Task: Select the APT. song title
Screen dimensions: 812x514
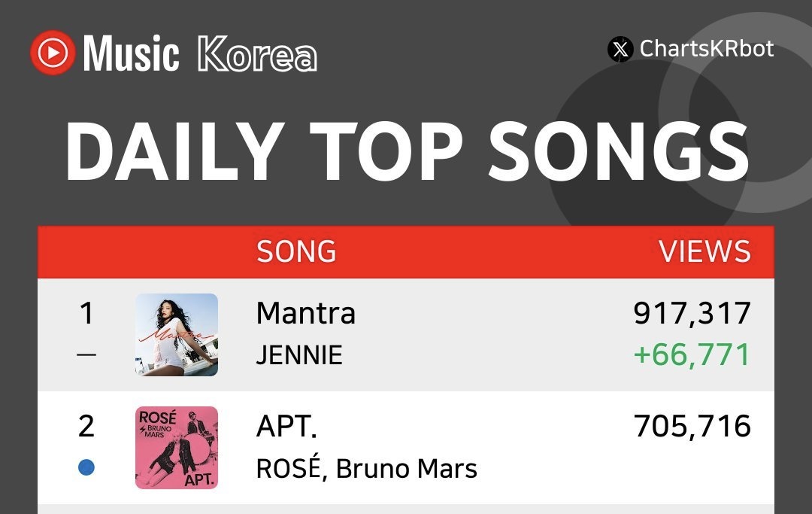Action: point(286,427)
